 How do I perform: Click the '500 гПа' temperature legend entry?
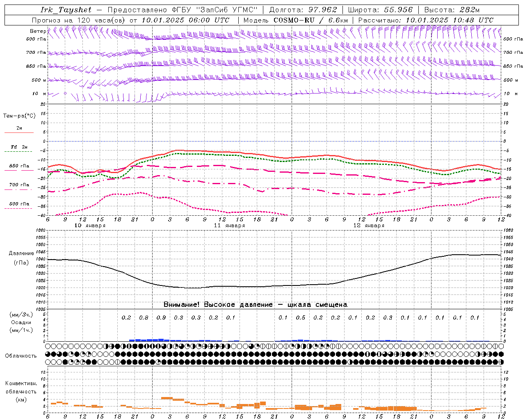[19, 203]
